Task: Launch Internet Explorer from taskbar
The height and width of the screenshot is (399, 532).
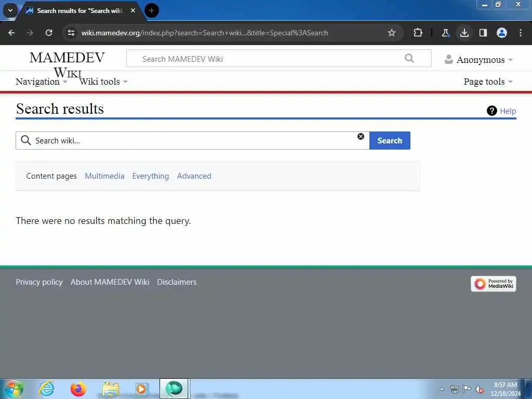Action: (x=46, y=389)
